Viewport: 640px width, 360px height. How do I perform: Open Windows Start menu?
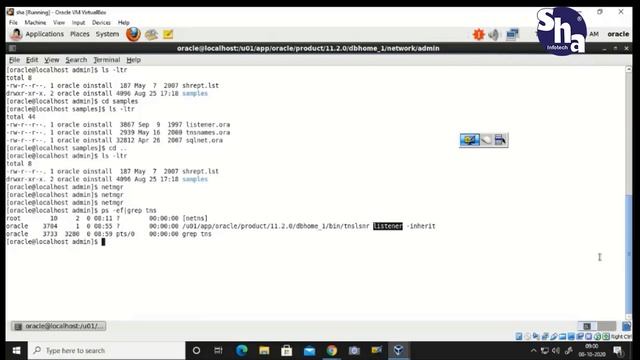[x=16, y=351]
